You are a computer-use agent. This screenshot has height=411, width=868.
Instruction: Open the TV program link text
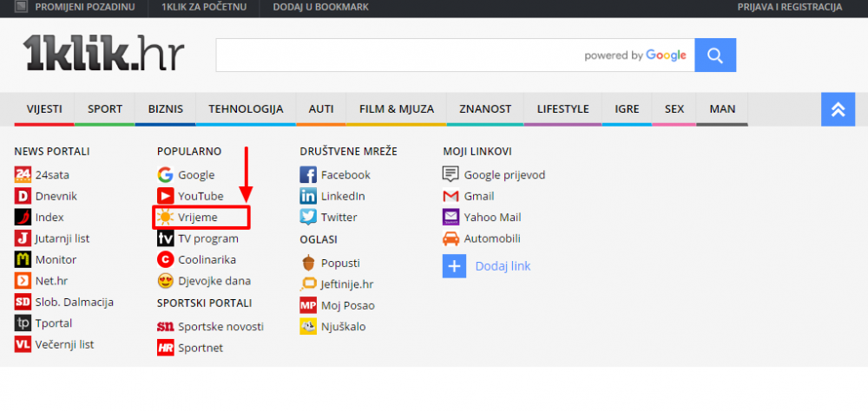click(x=208, y=238)
